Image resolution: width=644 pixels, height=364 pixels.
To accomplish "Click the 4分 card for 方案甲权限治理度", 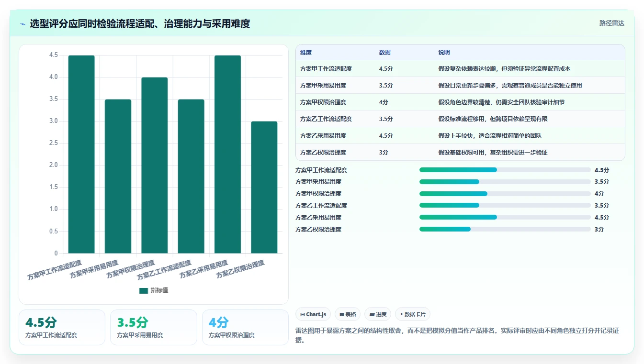I will [245, 327].
